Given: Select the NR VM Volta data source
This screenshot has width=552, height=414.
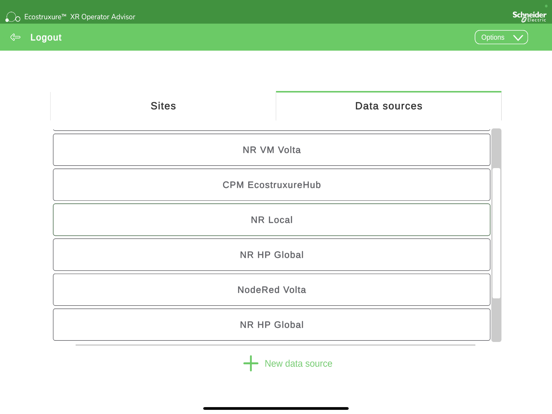Looking at the screenshot, I should [271, 150].
